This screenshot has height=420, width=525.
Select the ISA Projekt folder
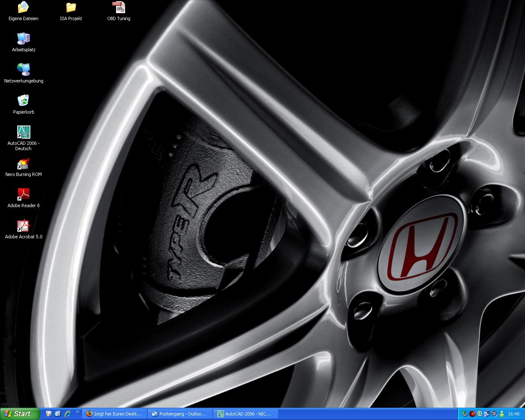pyautogui.click(x=71, y=11)
